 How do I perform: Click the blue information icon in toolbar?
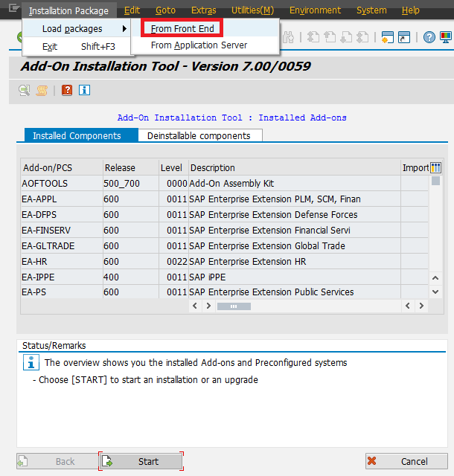point(84,90)
